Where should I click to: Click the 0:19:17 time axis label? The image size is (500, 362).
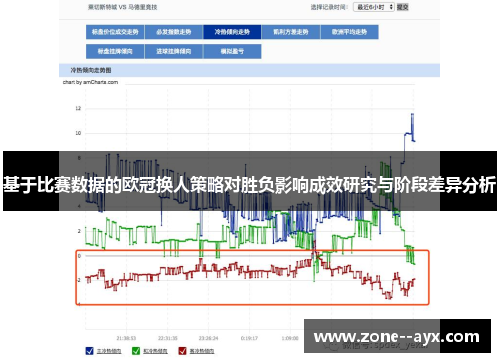coord(249,338)
